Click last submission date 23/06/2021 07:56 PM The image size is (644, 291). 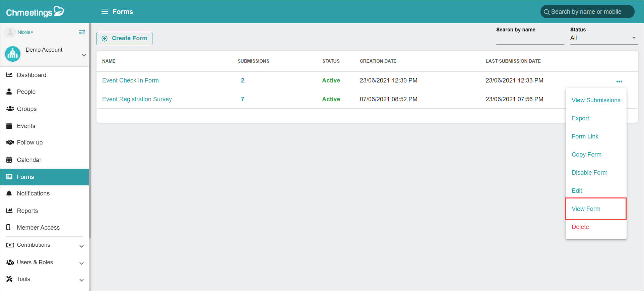[x=514, y=99]
